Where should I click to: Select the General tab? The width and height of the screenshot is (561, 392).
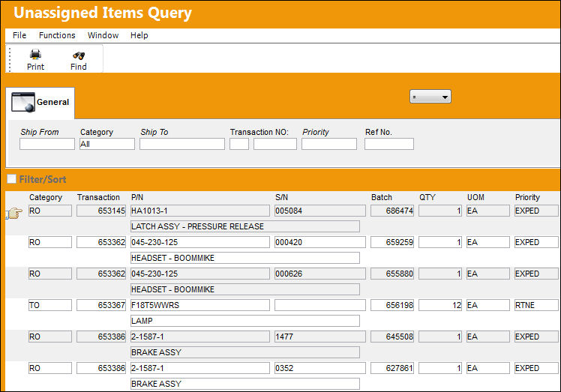[40, 103]
